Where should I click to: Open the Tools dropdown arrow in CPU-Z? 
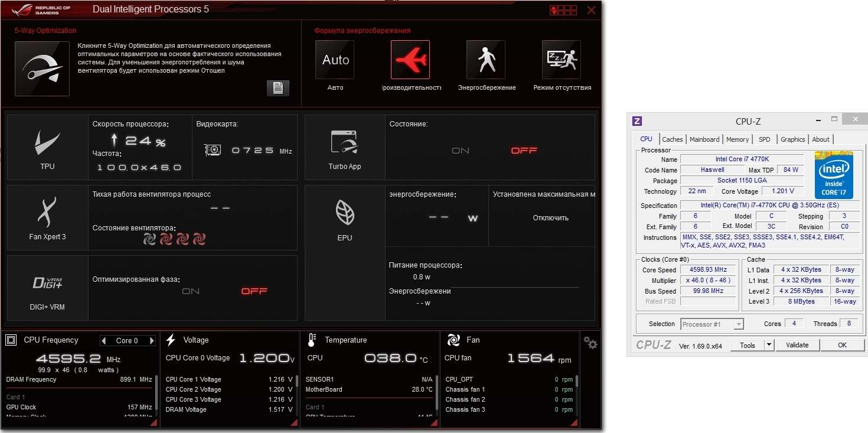pyautogui.click(x=769, y=345)
